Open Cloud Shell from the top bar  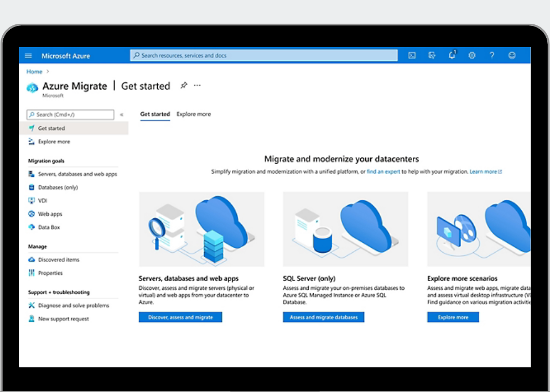click(412, 55)
